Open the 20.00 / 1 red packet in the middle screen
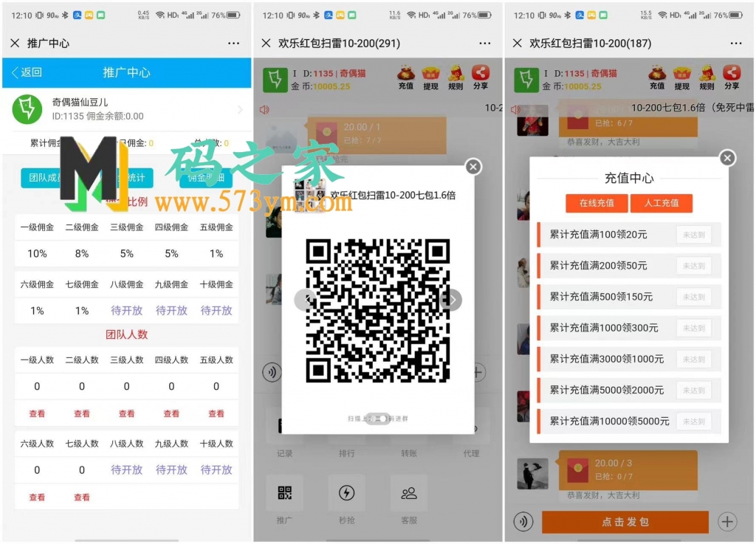 (x=377, y=135)
